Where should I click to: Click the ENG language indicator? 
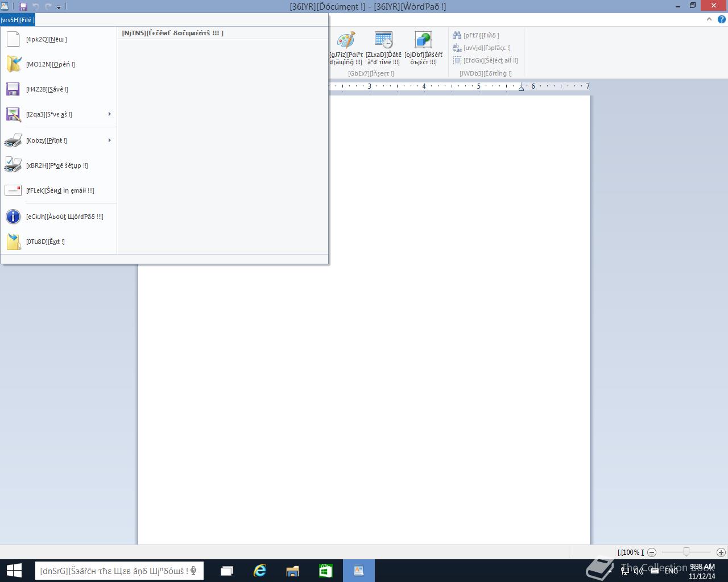[671, 571]
